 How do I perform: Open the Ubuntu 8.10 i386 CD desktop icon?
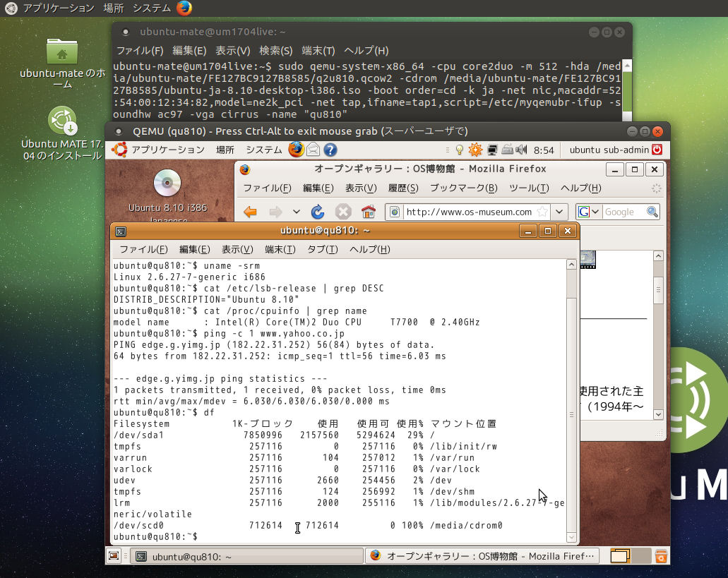(x=167, y=183)
